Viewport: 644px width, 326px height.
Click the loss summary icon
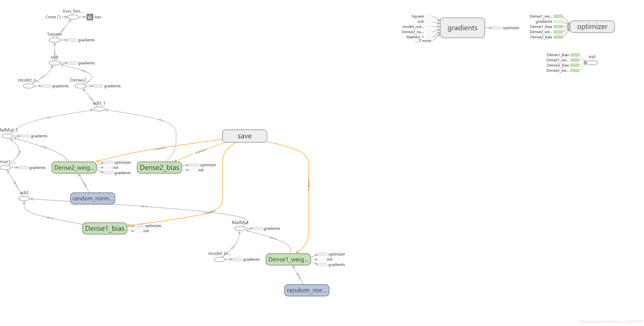[x=90, y=17]
